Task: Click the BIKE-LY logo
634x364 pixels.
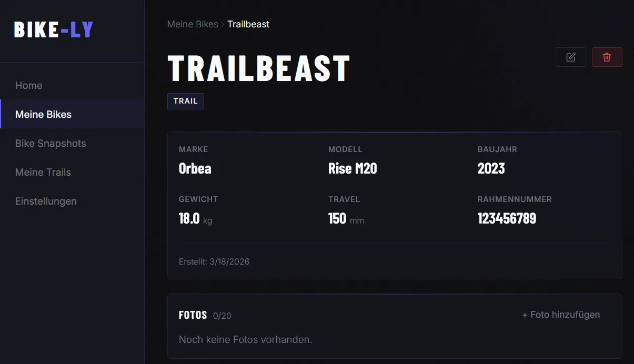Action: point(54,30)
